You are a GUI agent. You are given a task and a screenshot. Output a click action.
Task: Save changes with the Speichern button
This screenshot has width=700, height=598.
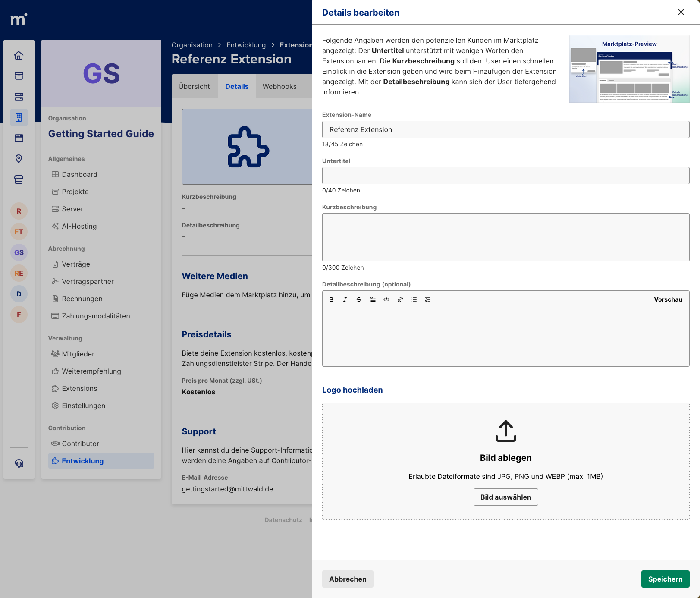[665, 579]
